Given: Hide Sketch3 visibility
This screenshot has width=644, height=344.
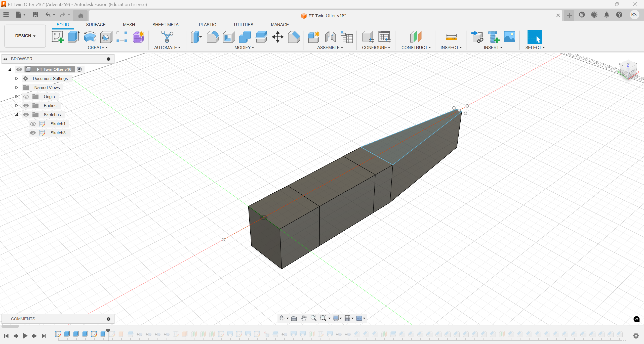Looking at the screenshot, I should [33, 133].
